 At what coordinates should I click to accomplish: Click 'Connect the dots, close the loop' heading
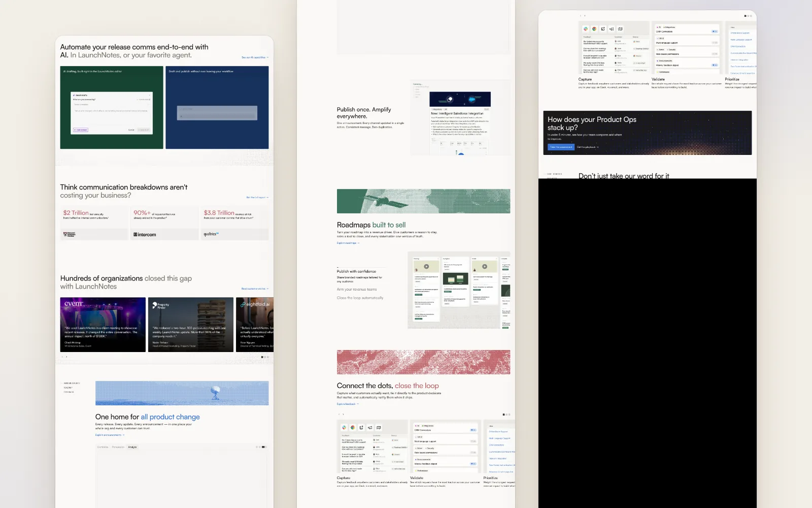point(388,386)
